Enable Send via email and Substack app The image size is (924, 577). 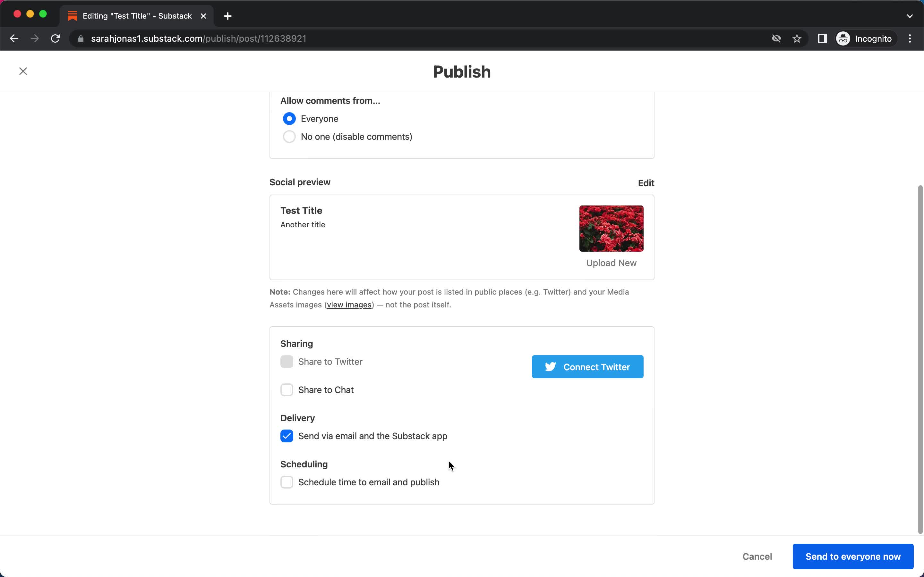click(286, 436)
